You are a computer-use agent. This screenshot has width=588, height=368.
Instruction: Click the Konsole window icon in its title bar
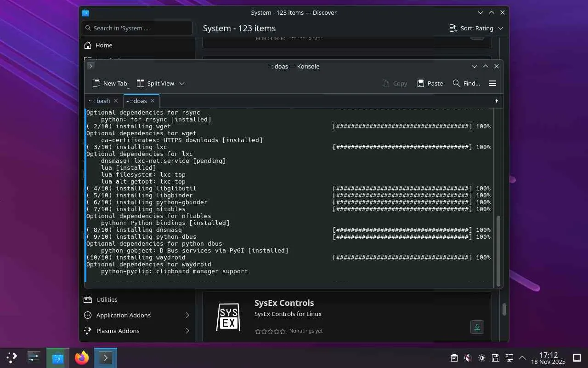91,66
